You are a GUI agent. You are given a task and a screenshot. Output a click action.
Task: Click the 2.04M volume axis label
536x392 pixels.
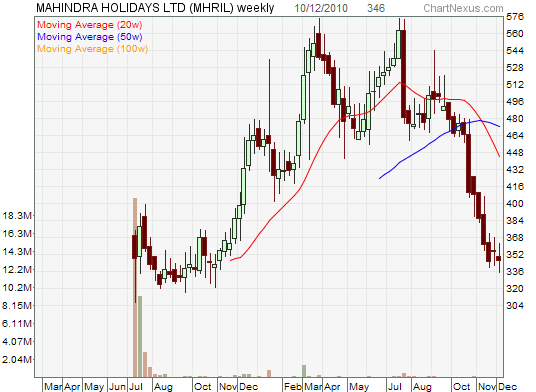pos(17,360)
